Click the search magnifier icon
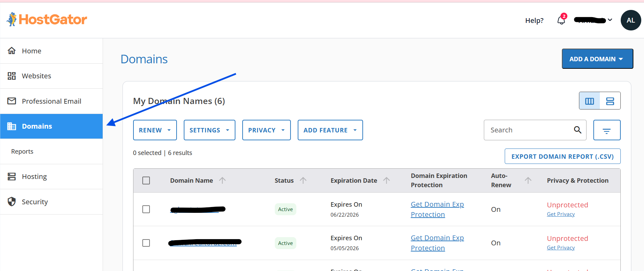The width and height of the screenshot is (644, 271). point(578,130)
